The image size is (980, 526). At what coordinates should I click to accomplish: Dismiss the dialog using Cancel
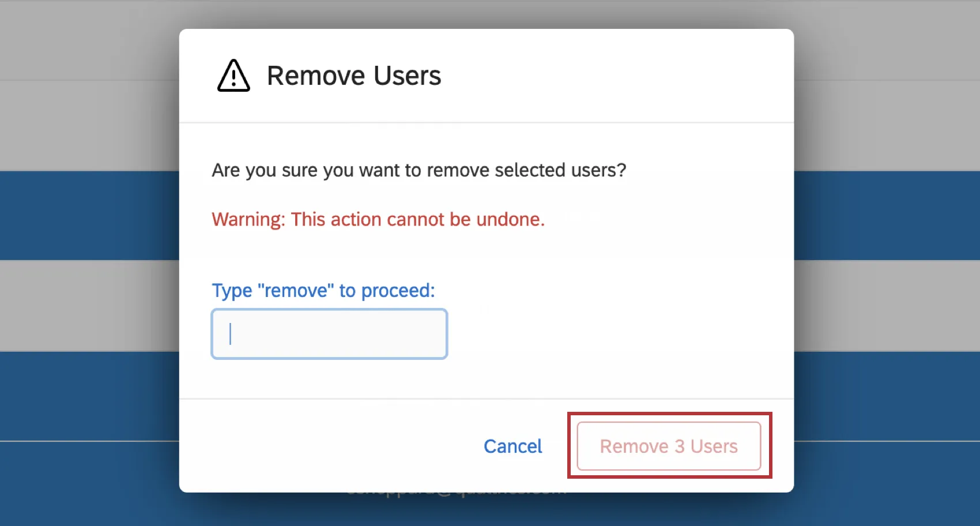tap(512, 446)
